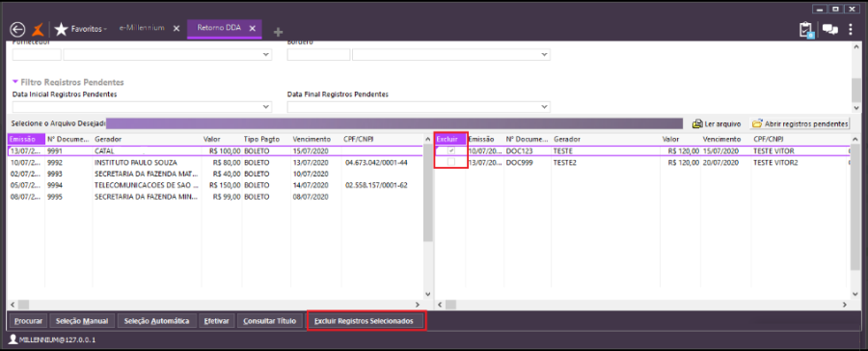Click the back arrow navigation icon
The height and width of the screenshot is (351, 868).
coord(17,29)
